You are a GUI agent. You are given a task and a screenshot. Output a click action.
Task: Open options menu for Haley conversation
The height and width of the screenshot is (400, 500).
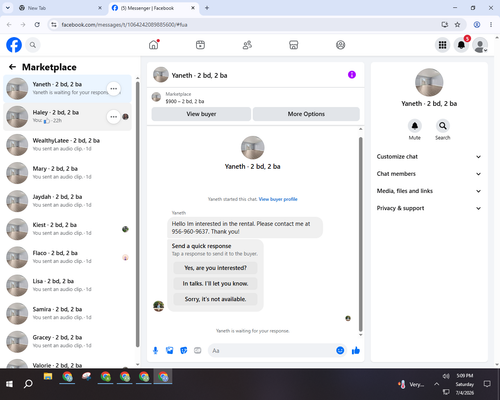(x=114, y=117)
